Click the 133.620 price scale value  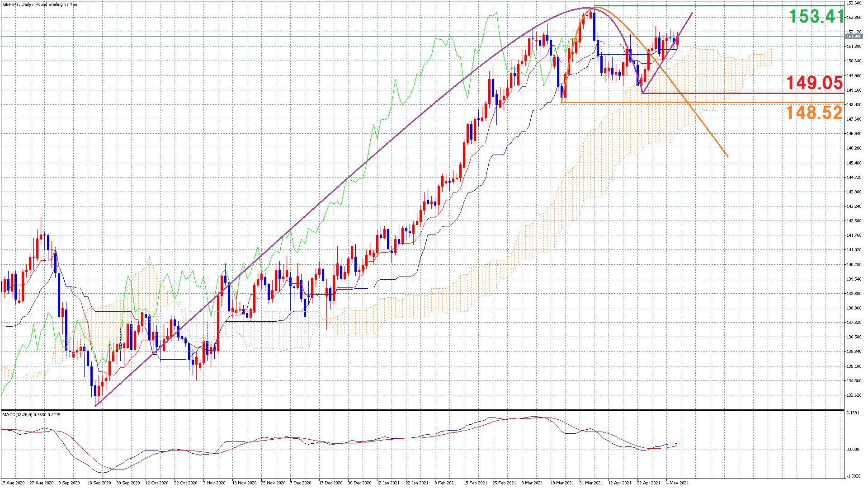tap(854, 395)
